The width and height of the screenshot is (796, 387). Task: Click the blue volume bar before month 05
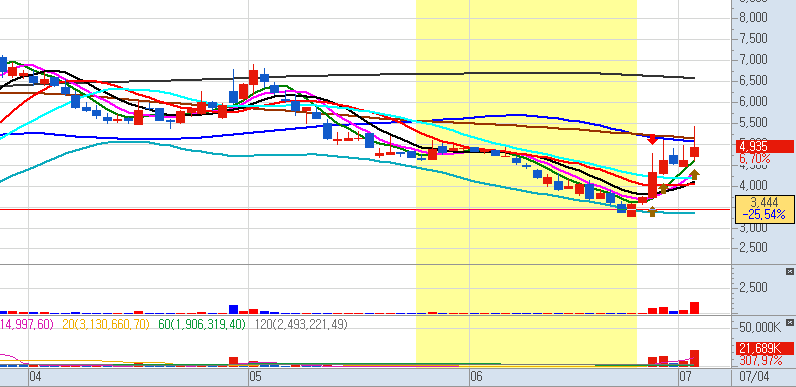234,309
